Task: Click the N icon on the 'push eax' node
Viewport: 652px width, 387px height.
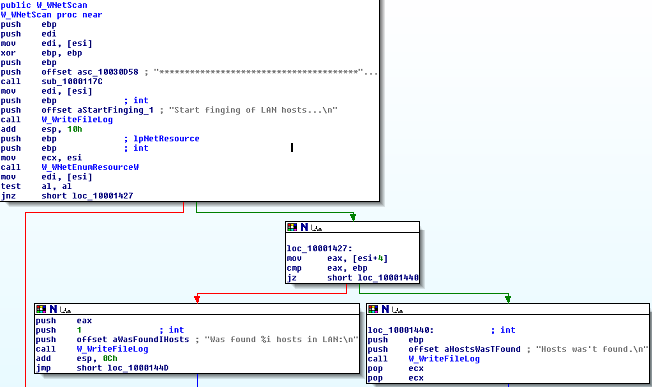Action: [x=53, y=309]
